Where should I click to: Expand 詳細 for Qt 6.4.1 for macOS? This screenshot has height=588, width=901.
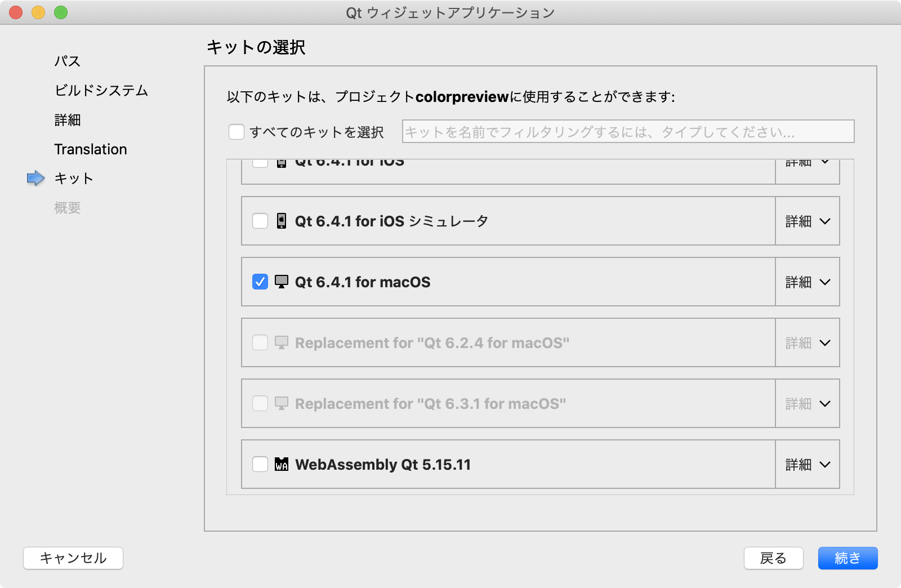808,282
